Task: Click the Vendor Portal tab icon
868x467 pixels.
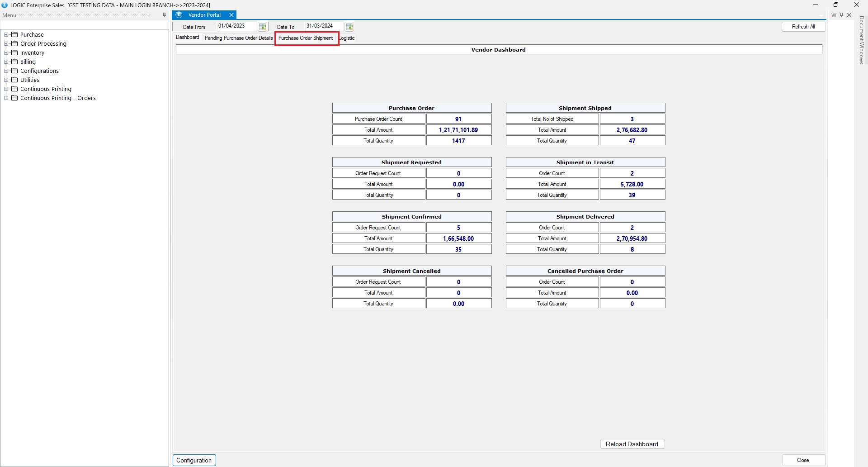Action: click(179, 15)
